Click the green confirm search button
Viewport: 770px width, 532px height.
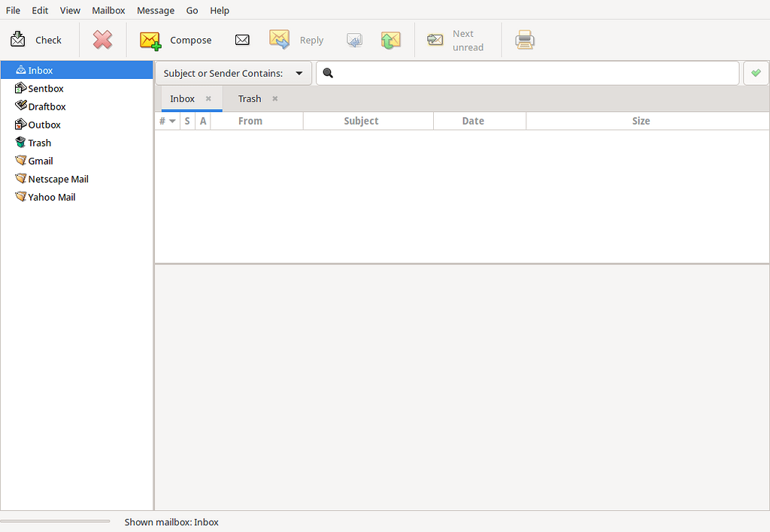tap(756, 73)
